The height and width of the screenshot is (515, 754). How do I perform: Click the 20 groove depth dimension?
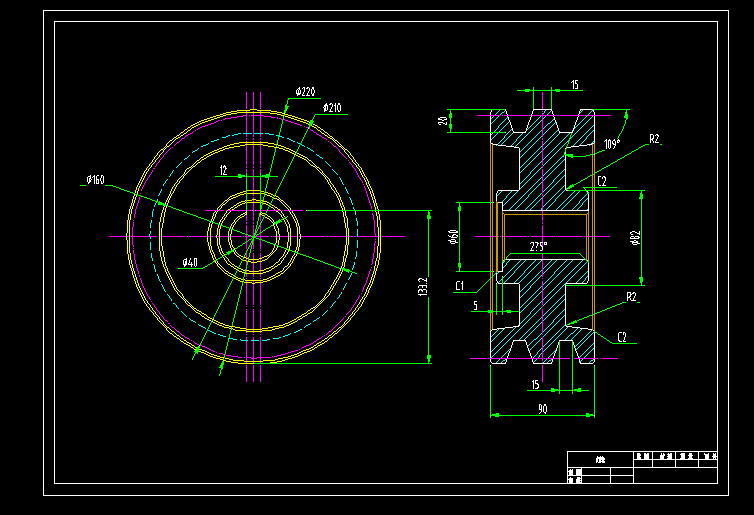pos(442,120)
